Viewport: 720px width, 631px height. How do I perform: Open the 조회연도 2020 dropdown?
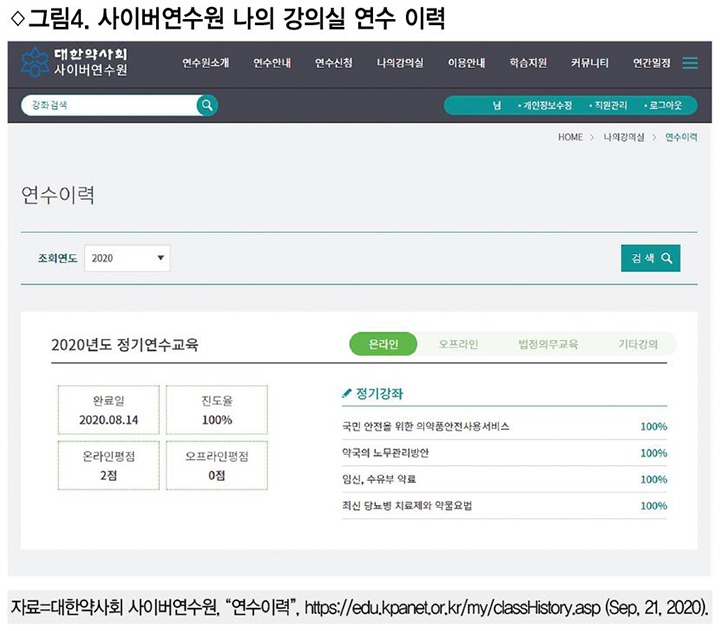point(127,258)
